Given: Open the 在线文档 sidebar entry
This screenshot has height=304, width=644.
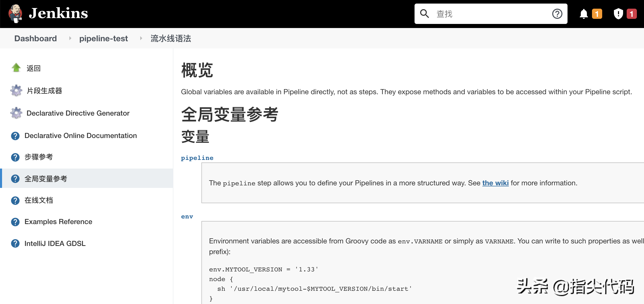Looking at the screenshot, I should tap(39, 200).
